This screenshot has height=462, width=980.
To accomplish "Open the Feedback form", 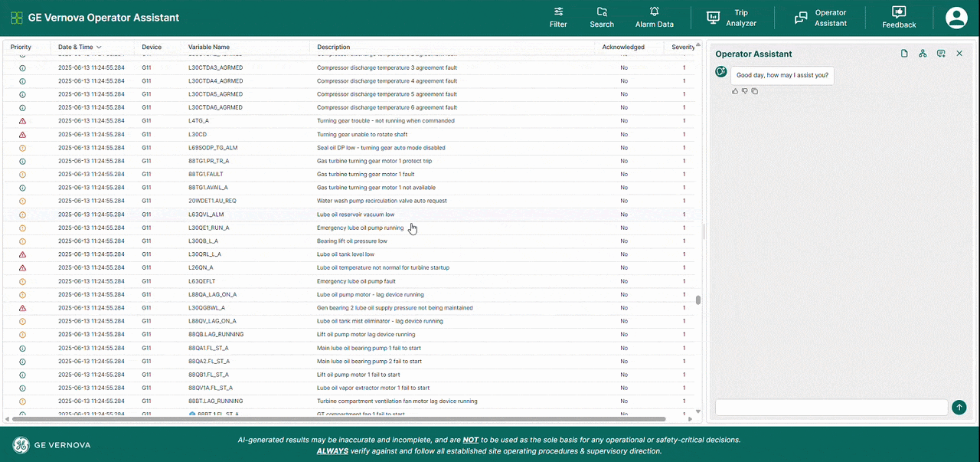I will click(899, 18).
